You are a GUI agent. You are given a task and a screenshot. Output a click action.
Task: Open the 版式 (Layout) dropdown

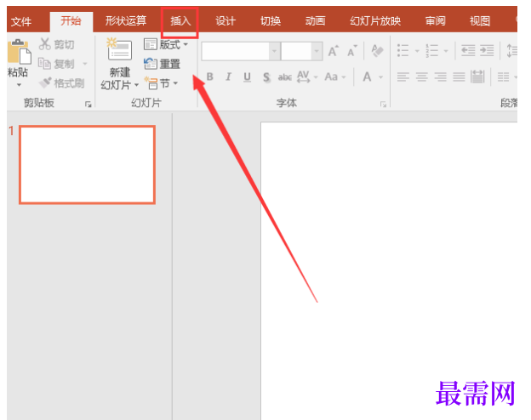click(x=166, y=44)
